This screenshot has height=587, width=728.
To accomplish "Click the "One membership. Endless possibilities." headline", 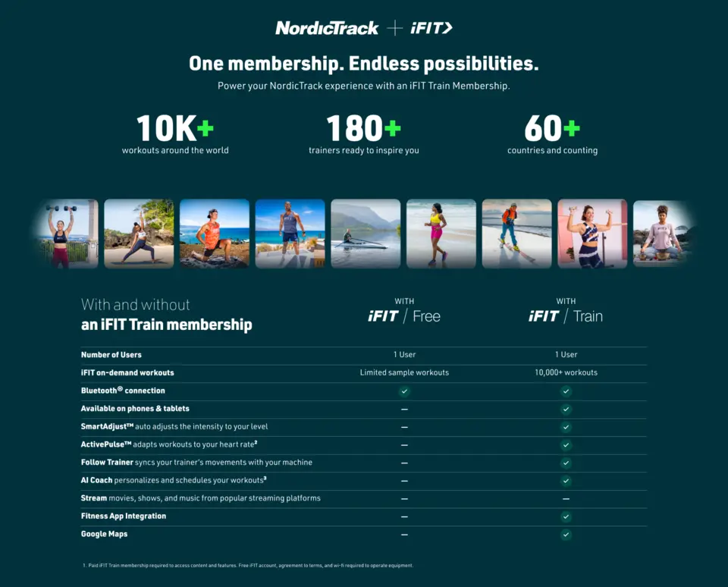I will tap(363, 64).
